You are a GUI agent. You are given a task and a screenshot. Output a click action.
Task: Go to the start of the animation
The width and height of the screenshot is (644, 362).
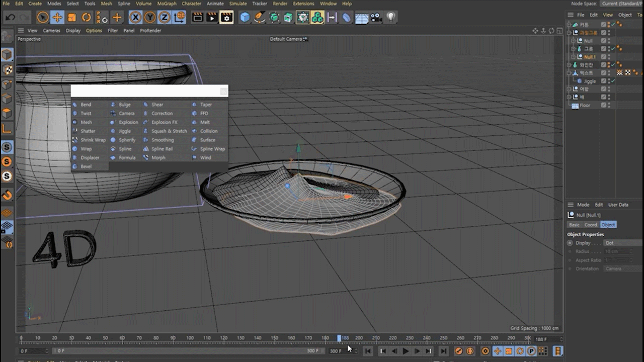point(368,351)
